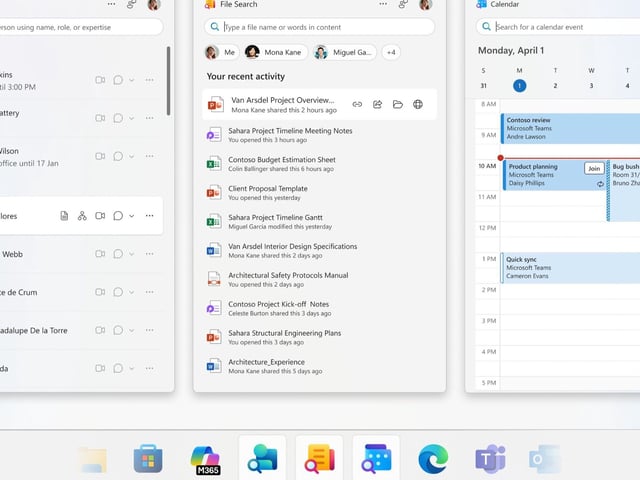
Task: Expand chat options chevron in attery row
Action: 131,118
